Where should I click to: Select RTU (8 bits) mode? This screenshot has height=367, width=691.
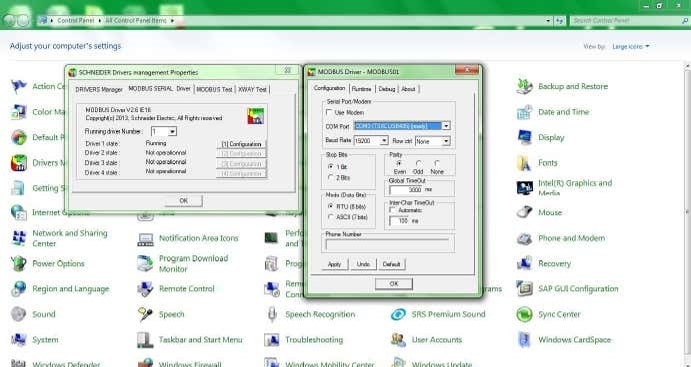tap(331, 206)
